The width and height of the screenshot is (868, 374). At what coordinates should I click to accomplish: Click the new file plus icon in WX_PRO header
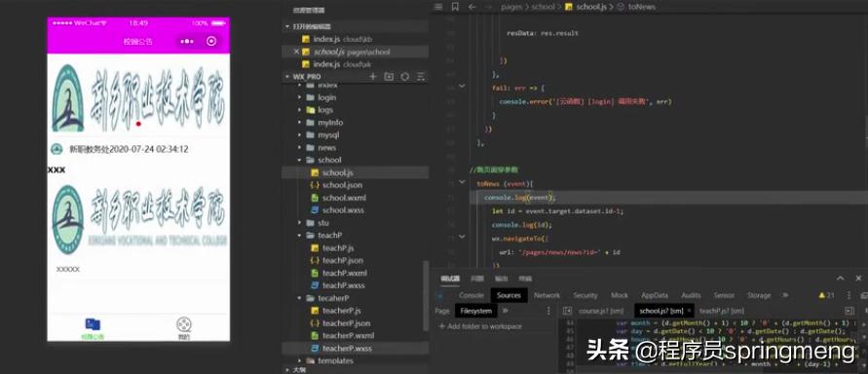pyautogui.click(x=373, y=76)
